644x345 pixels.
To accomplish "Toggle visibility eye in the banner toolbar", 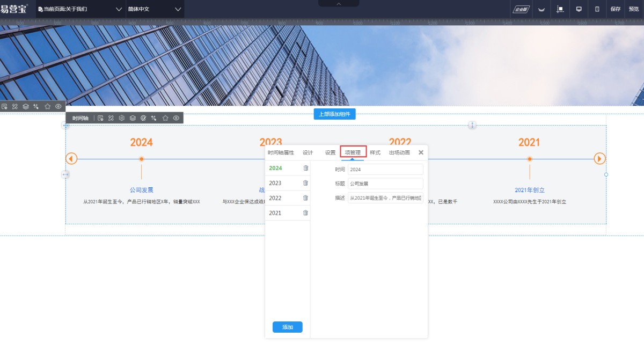I will click(58, 107).
